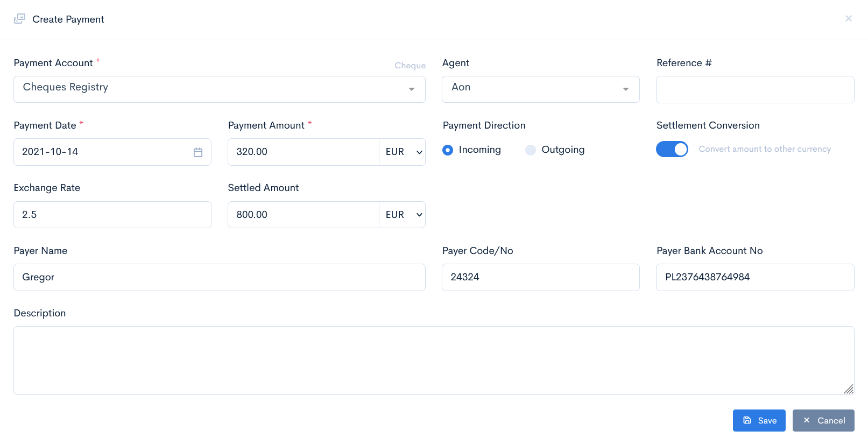Select the Payer Name field containing Gregor
This screenshot has height=445, width=868.
click(x=219, y=277)
